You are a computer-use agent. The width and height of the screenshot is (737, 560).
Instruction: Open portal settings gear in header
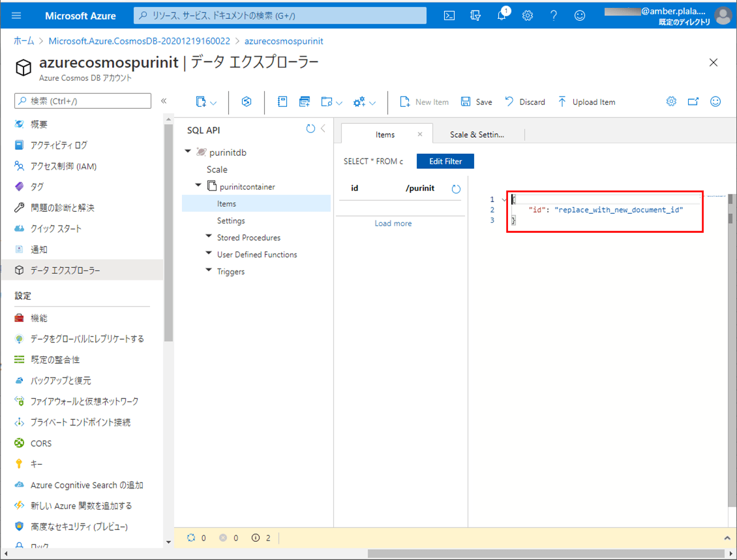coord(528,16)
